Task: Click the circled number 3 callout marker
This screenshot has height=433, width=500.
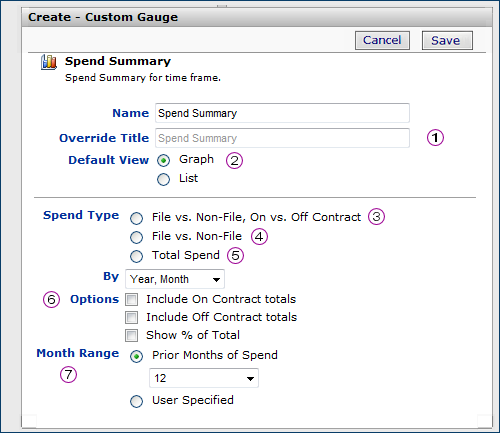Action: click(376, 217)
